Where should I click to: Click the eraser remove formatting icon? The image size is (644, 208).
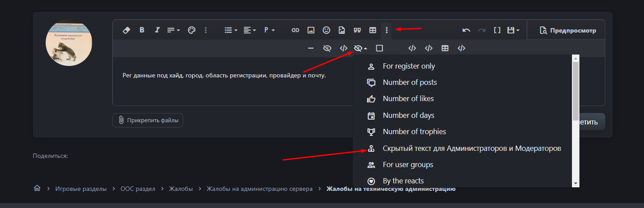(127, 30)
